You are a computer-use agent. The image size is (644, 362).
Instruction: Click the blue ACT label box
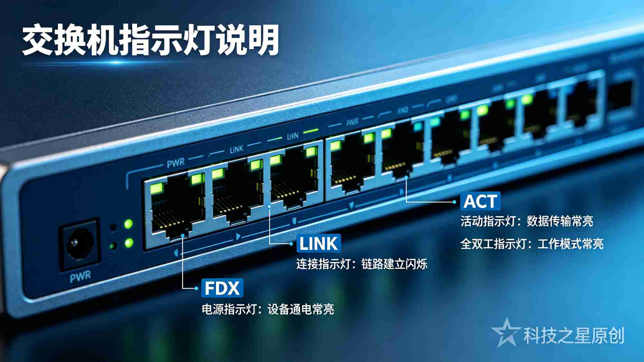tap(480, 201)
